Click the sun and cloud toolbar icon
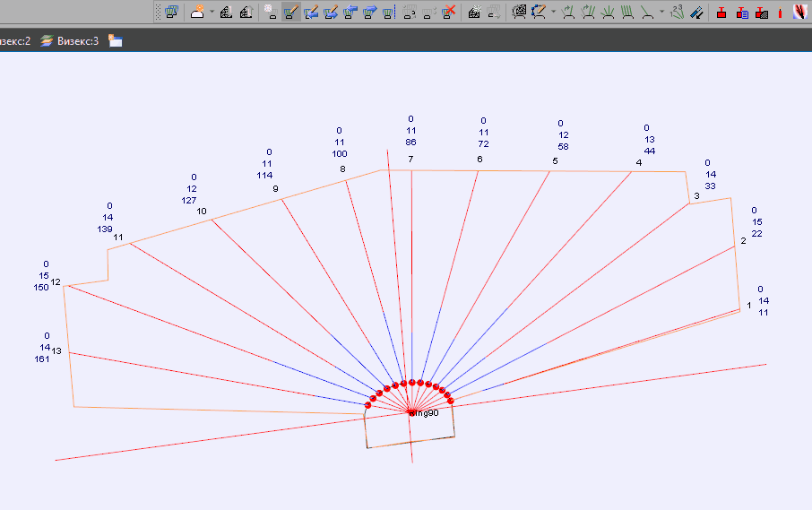Image resolution: width=812 pixels, height=510 pixels. (197, 13)
